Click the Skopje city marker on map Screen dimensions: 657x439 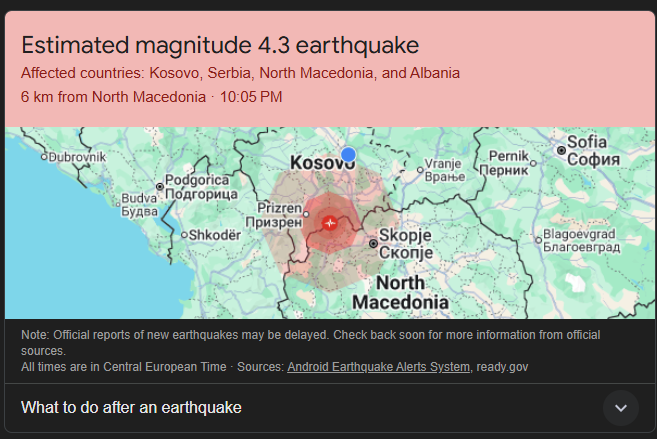tap(373, 243)
